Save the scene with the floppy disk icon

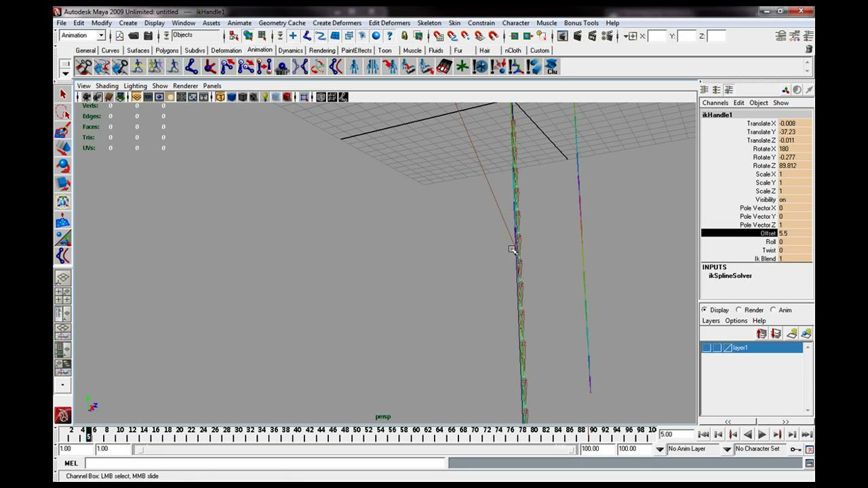click(x=148, y=36)
